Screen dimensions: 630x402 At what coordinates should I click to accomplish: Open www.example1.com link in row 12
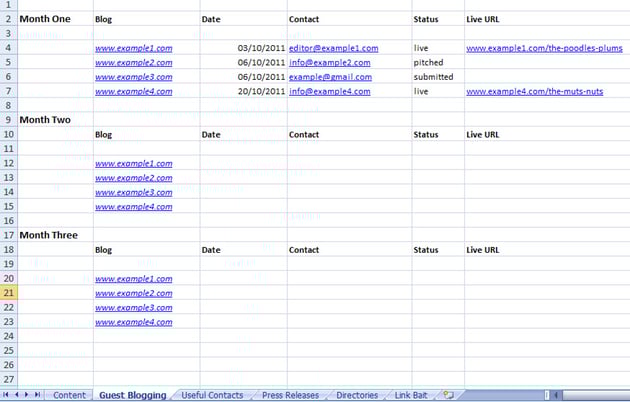[x=134, y=163]
